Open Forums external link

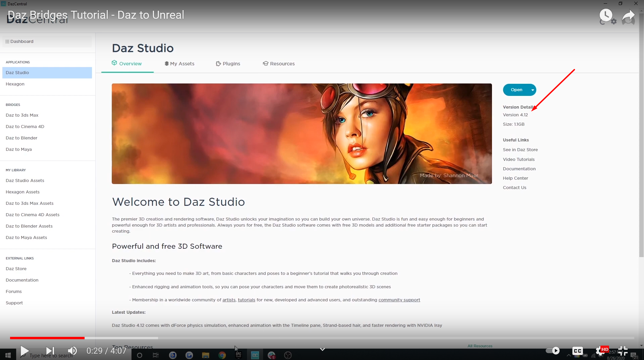tap(14, 292)
